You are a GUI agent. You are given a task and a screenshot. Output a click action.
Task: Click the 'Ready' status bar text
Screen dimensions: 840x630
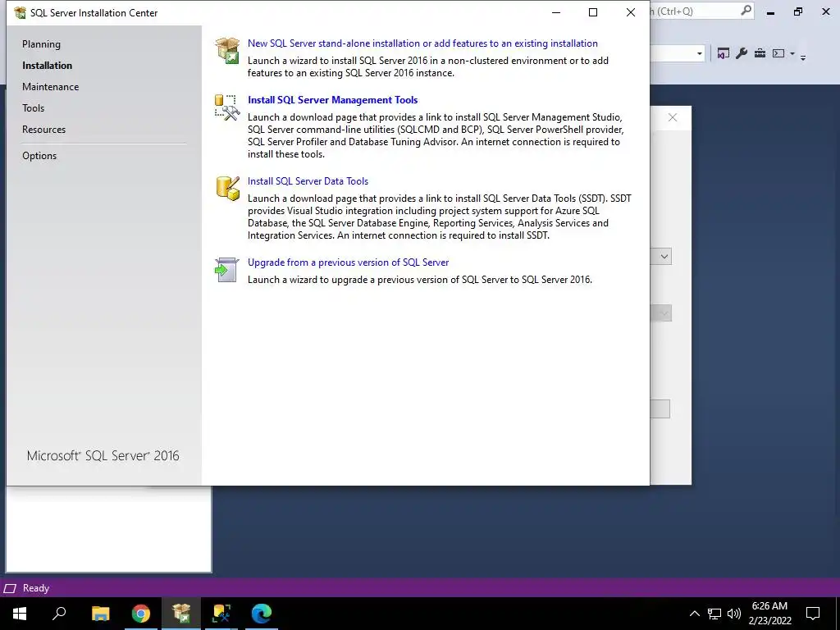point(36,588)
